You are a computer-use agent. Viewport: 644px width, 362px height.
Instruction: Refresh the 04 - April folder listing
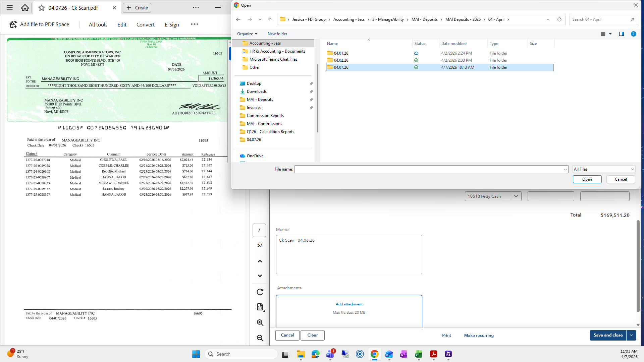pyautogui.click(x=559, y=19)
